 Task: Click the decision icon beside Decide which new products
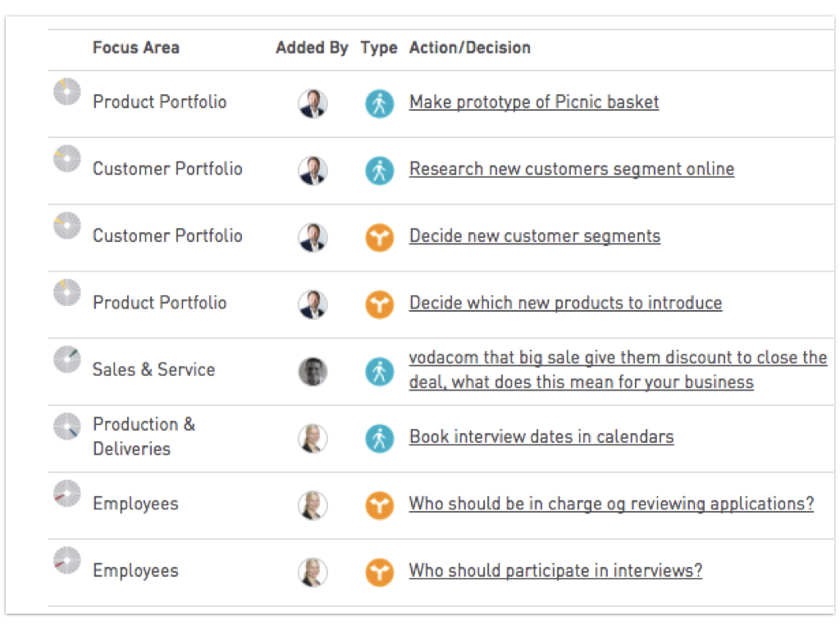tap(379, 304)
